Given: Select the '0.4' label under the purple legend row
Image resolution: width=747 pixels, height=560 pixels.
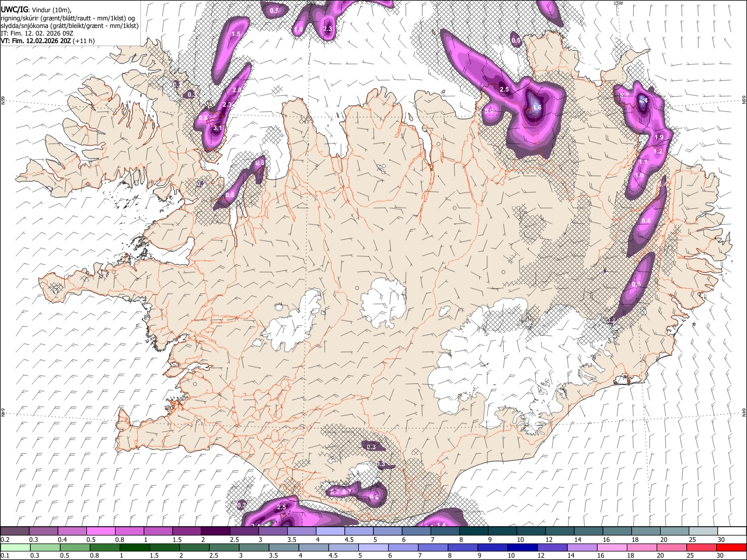Looking at the screenshot, I should [62, 540].
